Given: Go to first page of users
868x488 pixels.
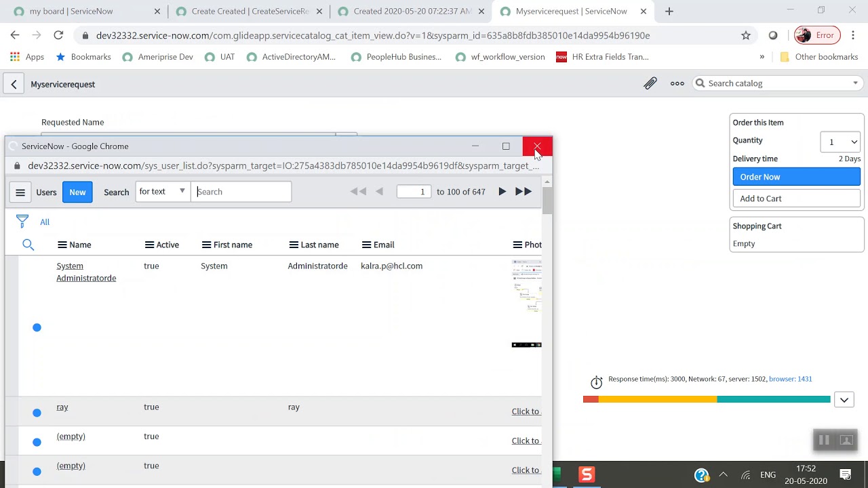Looking at the screenshot, I should [358, 192].
